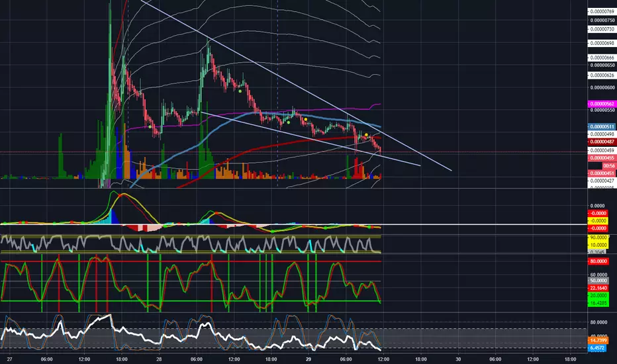The height and width of the screenshot is (364, 617).
Task: Select the lower descending wedge trendline
Action: tap(311, 140)
